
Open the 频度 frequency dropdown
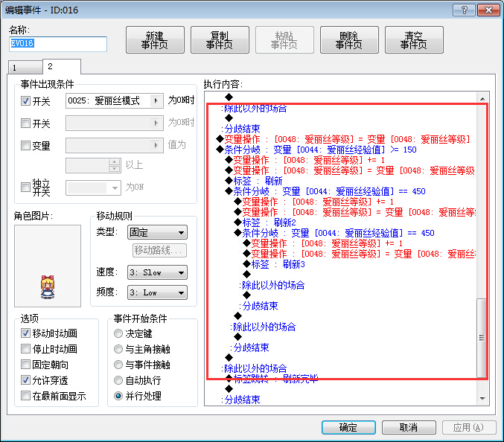click(157, 292)
